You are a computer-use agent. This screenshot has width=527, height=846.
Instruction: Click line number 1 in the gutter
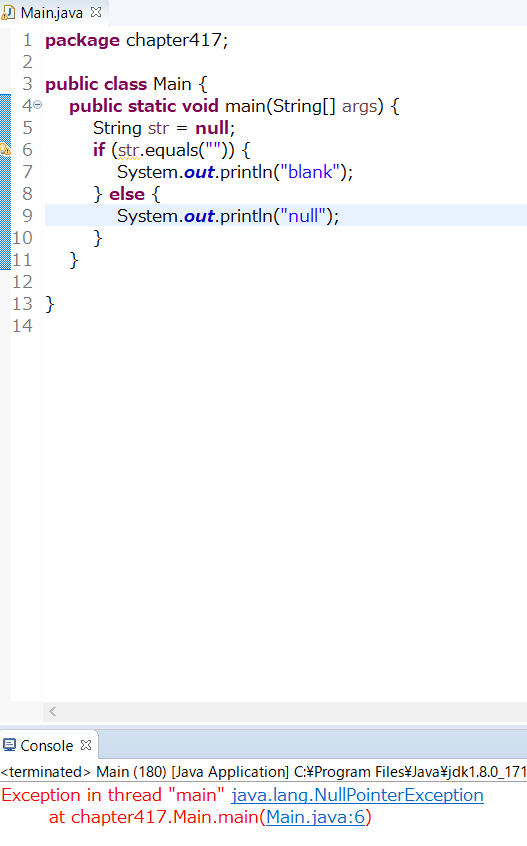click(x=28, y=40)
